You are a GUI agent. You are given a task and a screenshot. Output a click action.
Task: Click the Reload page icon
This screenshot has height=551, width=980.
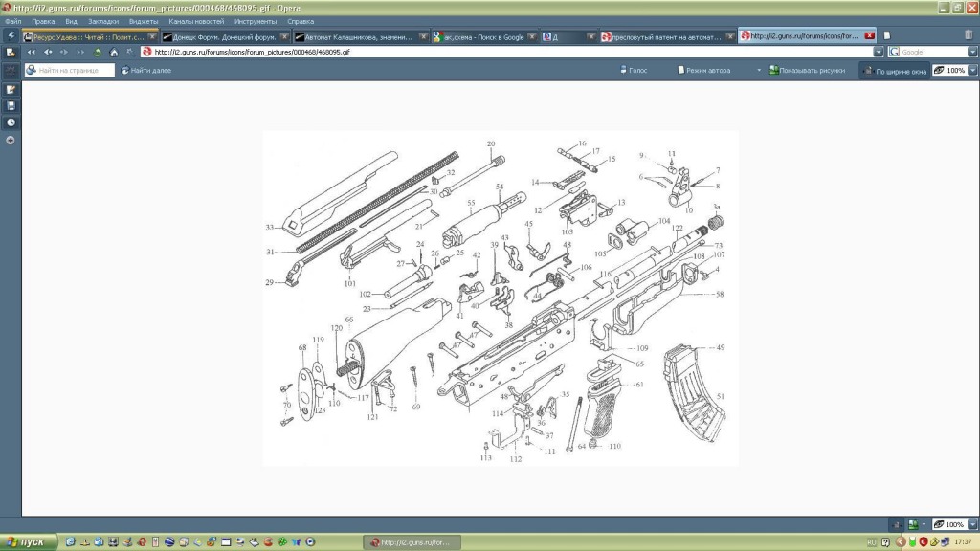98,53
